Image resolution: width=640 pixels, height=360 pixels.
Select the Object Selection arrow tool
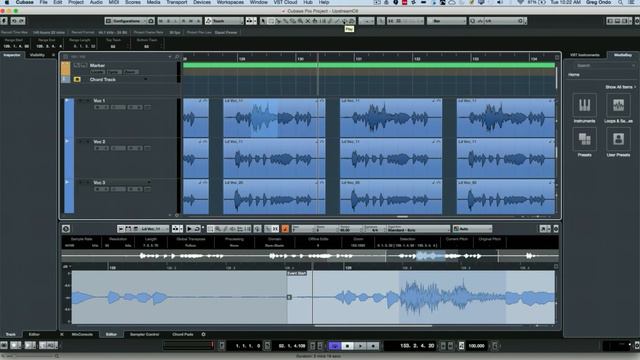pos(263,21)
